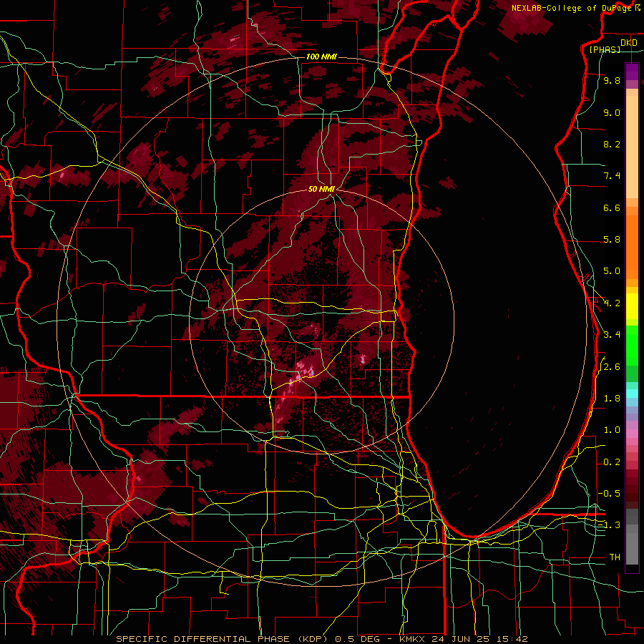Click the 1.8 color scale label

click(x=612, y=399)
